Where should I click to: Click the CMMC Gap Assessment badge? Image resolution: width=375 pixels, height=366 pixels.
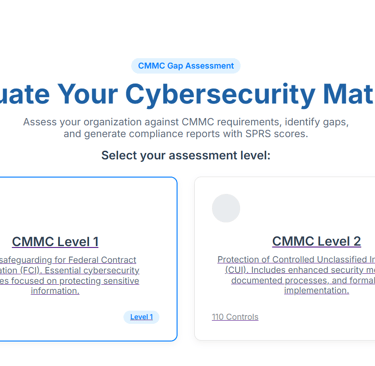click(x=186, y=66)
